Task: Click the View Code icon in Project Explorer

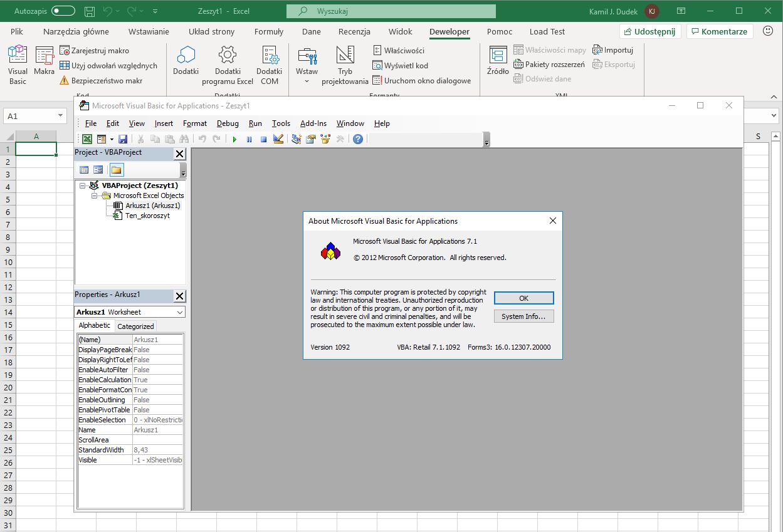Action: [x=84, y=169]
